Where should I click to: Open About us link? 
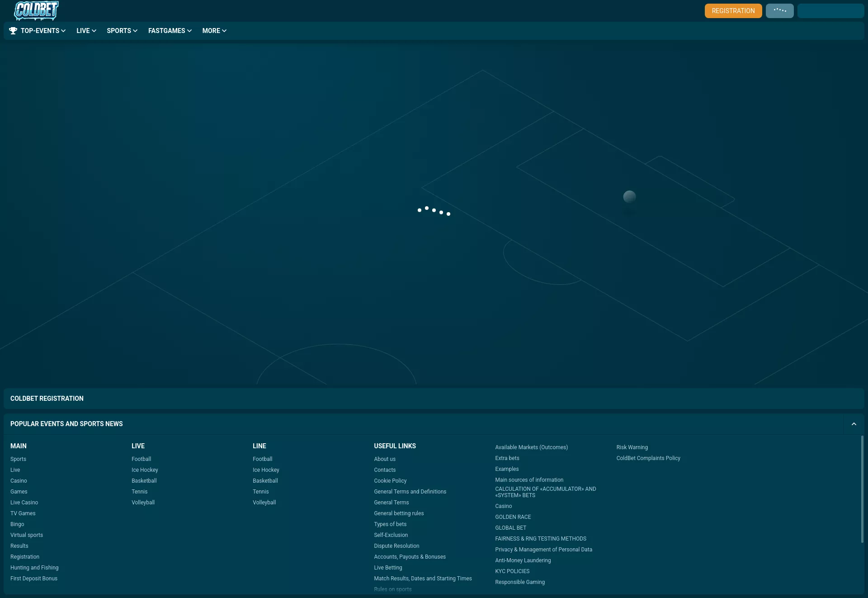pyautogui.click(x=385, y=459)
